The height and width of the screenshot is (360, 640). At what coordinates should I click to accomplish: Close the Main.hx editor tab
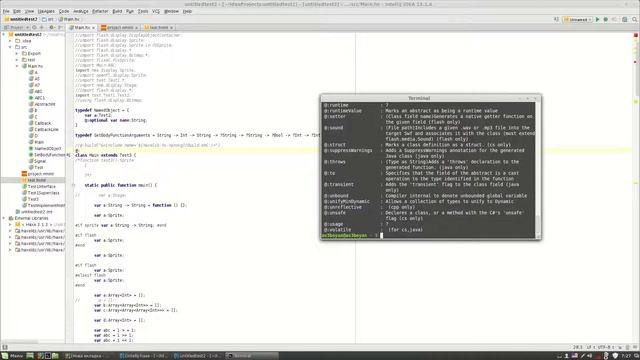pos(93,28)
